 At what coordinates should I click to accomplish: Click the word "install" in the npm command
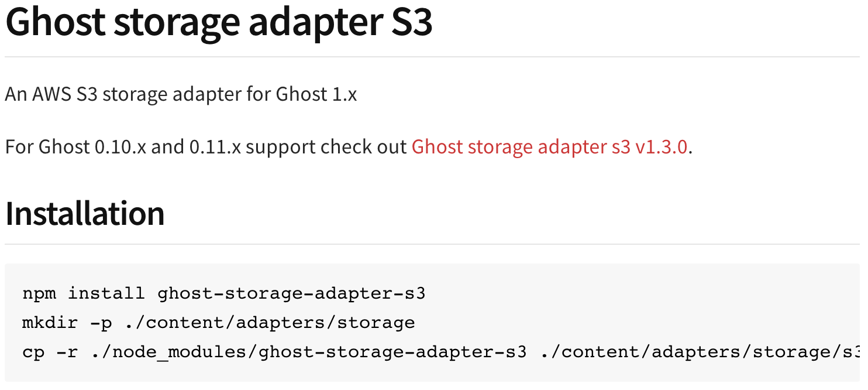tap(106, 293)
